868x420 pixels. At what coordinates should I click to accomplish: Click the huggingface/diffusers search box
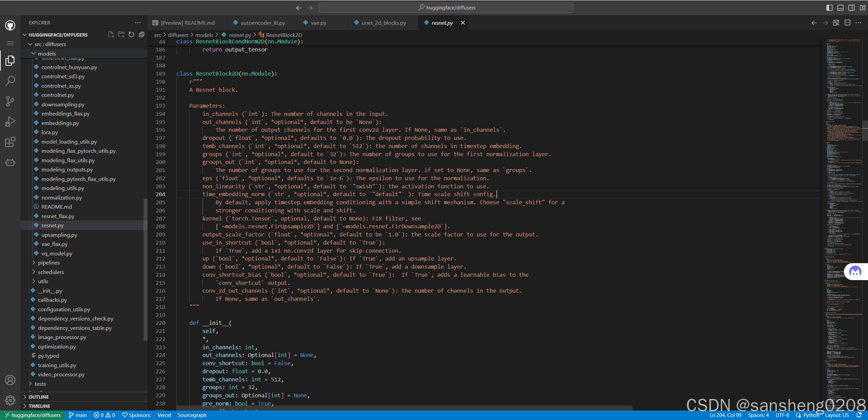pos(446,7)
